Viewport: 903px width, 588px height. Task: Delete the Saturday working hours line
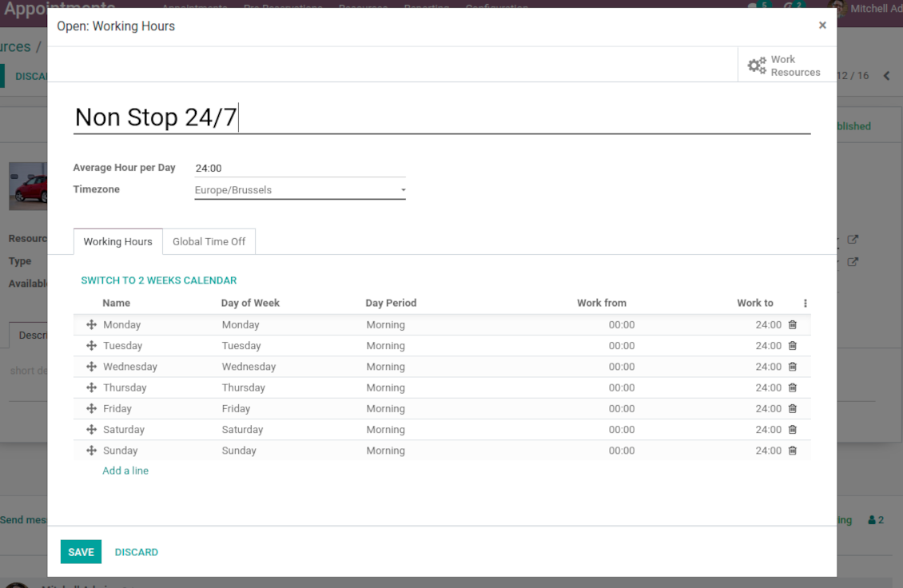pos(792,430)
